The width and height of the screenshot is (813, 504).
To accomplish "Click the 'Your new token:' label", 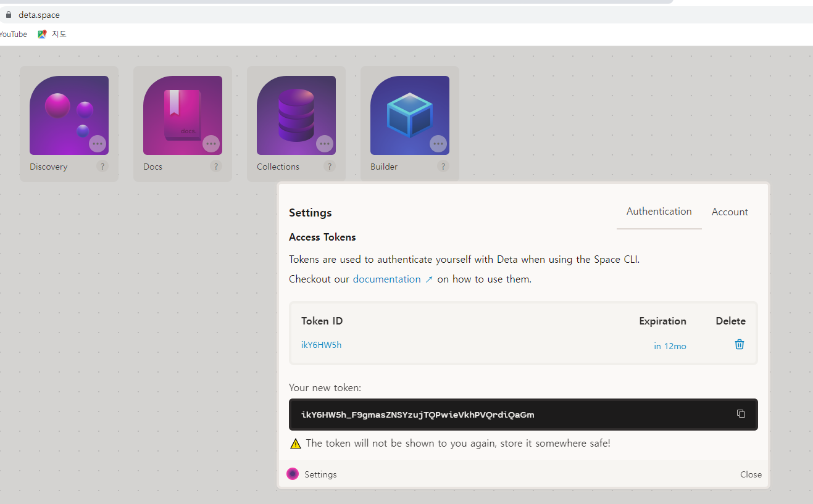I will coord(325,387).
